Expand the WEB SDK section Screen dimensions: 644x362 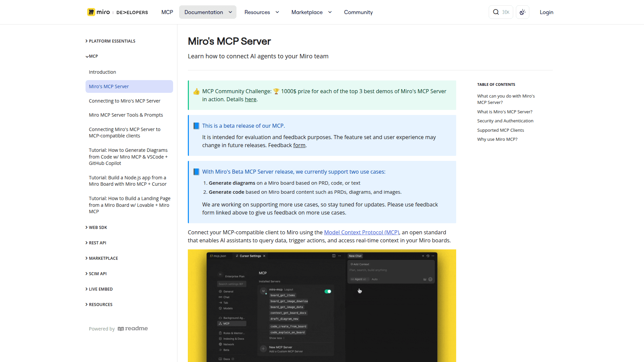tap(98, 227)
